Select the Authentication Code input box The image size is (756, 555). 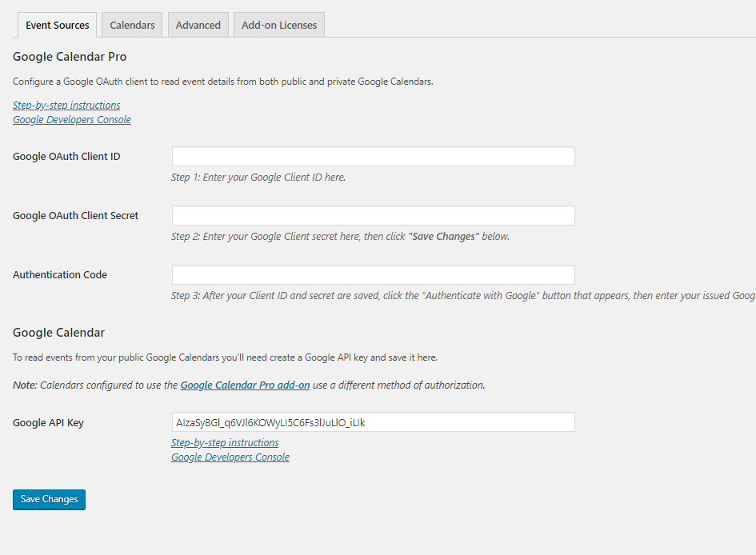click(373, 275)
